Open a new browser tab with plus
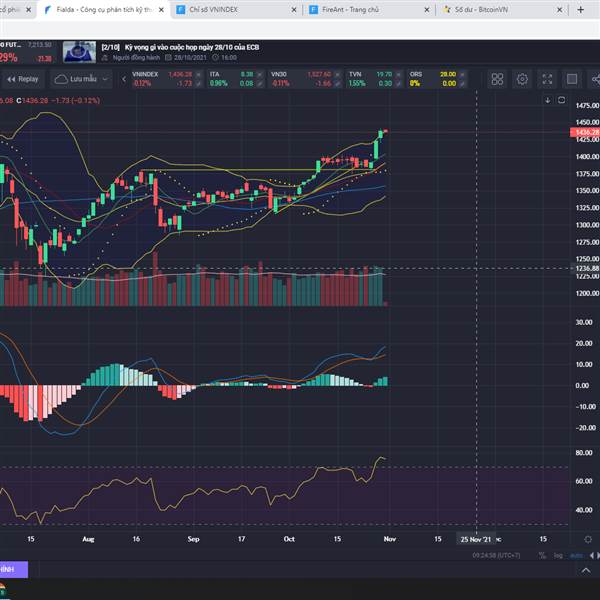 (580, 10)
